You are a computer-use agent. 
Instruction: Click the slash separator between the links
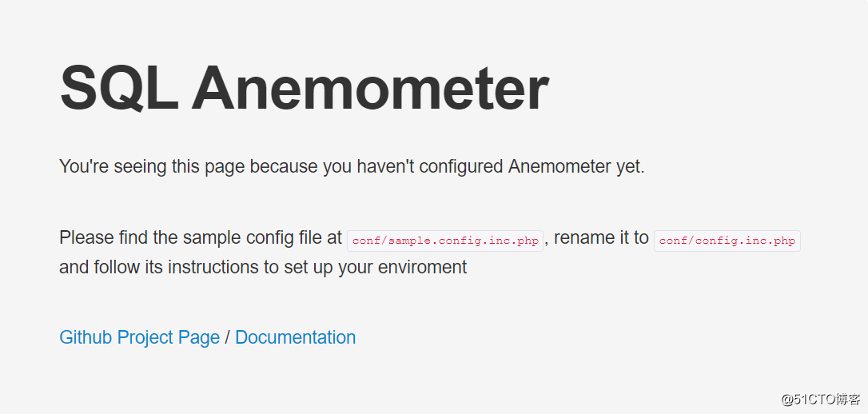[x=227, y=337]
